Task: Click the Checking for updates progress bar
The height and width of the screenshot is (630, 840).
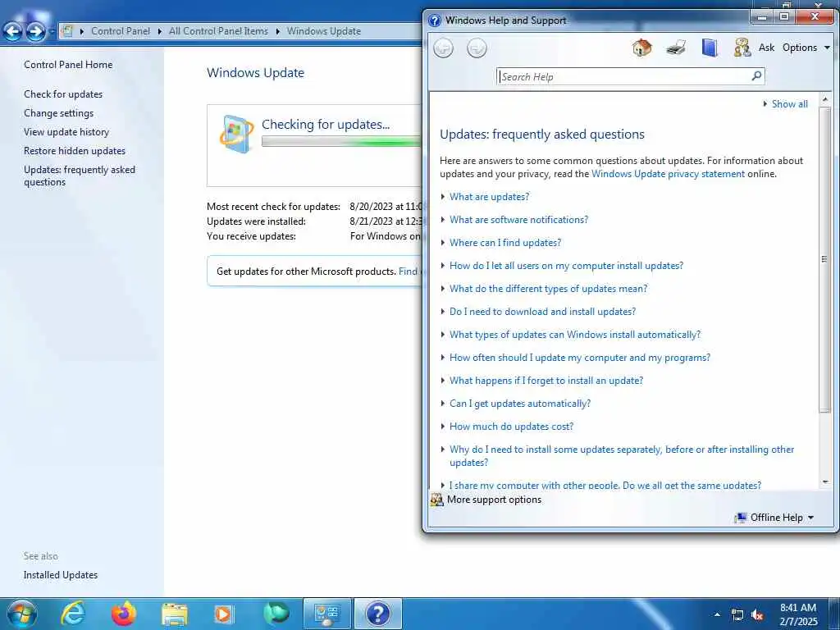Action: (342, 141)
